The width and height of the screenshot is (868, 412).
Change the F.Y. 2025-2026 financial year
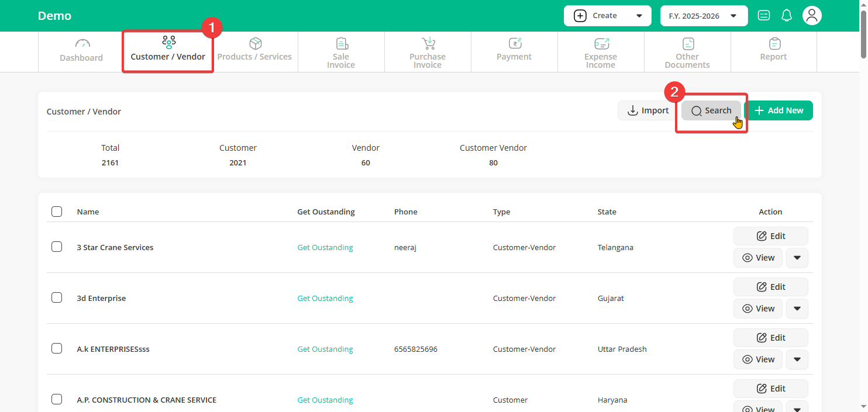(x=704, y=16)
